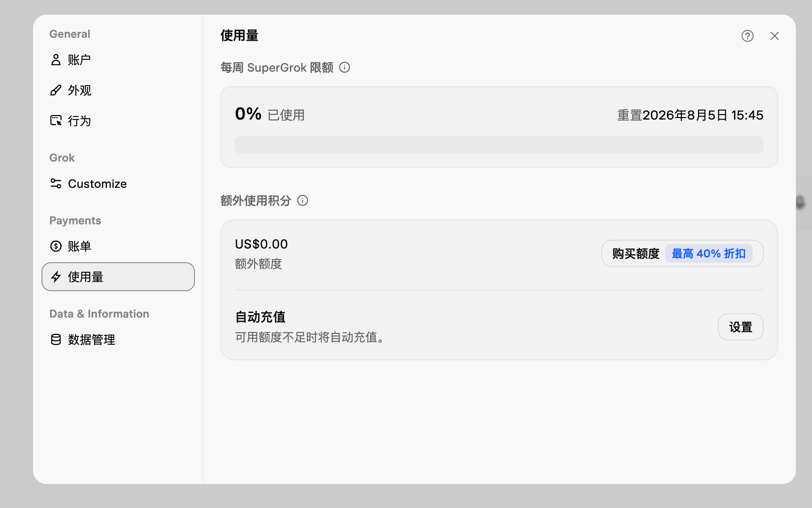Open the help question-mark icon
This screenshot has width=812, height=508.
click(748, 36)
